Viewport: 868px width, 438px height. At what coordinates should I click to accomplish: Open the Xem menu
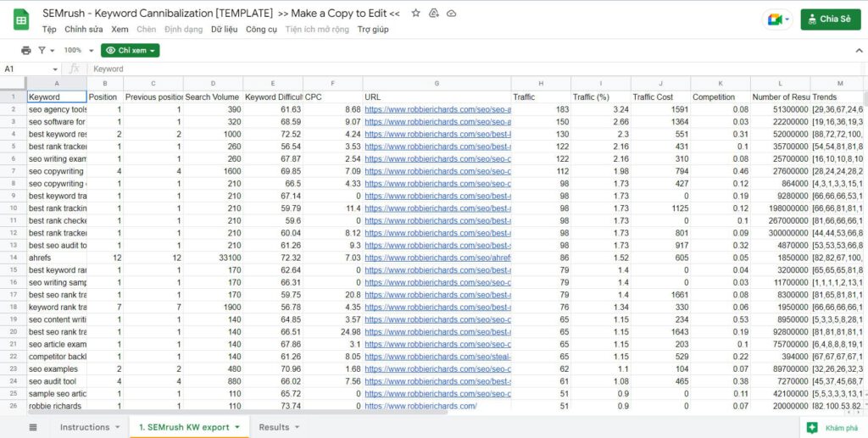(x=120, y=30)
